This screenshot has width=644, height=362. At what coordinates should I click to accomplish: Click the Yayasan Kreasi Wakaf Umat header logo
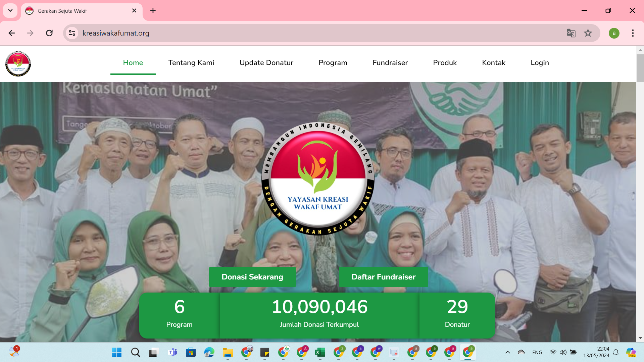pos(18,64)
